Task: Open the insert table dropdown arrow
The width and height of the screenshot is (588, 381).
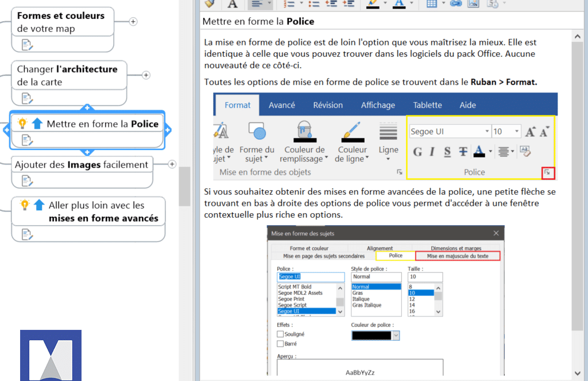Action: pyautogui.click(x=443, y=3)
